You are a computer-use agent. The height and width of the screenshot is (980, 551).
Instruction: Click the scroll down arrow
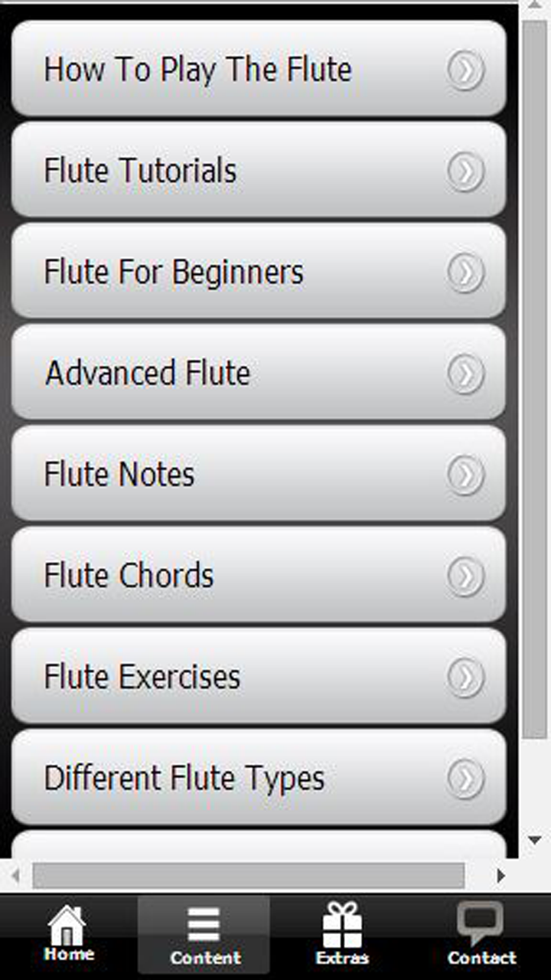pos(534,841)
